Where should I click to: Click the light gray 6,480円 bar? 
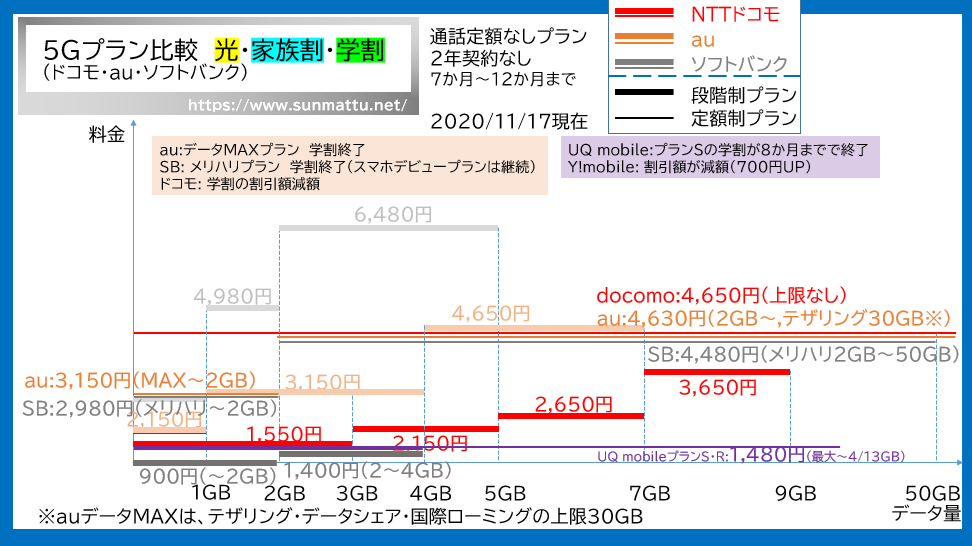[x=389, y=229]
